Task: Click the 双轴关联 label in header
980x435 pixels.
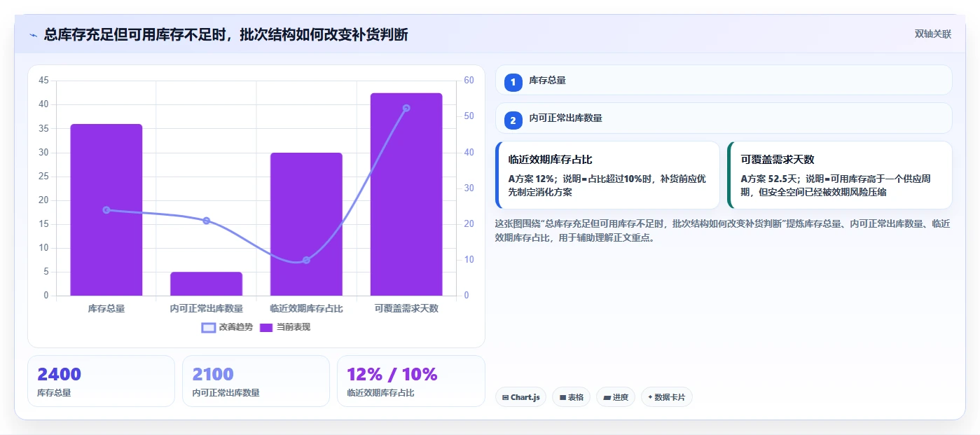Action: [932, 34]
